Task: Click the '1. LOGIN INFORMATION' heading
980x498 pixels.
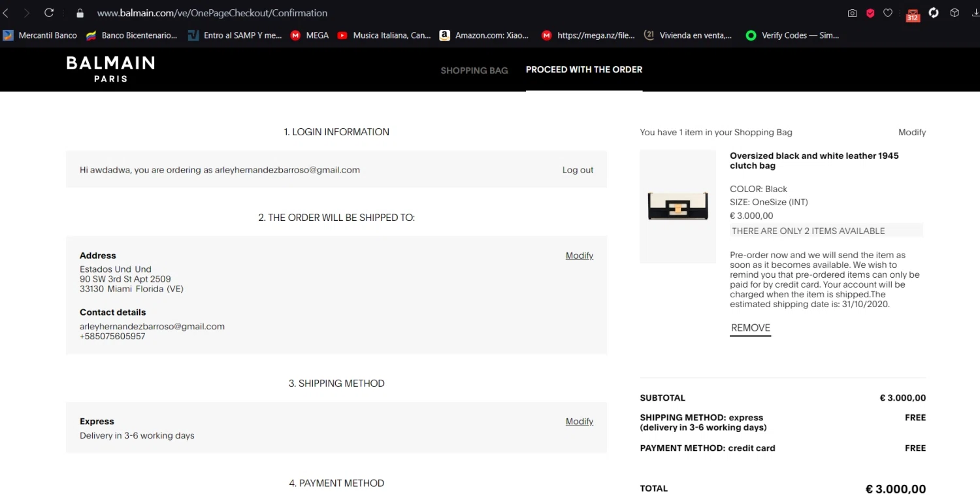Action: point(336,132)
